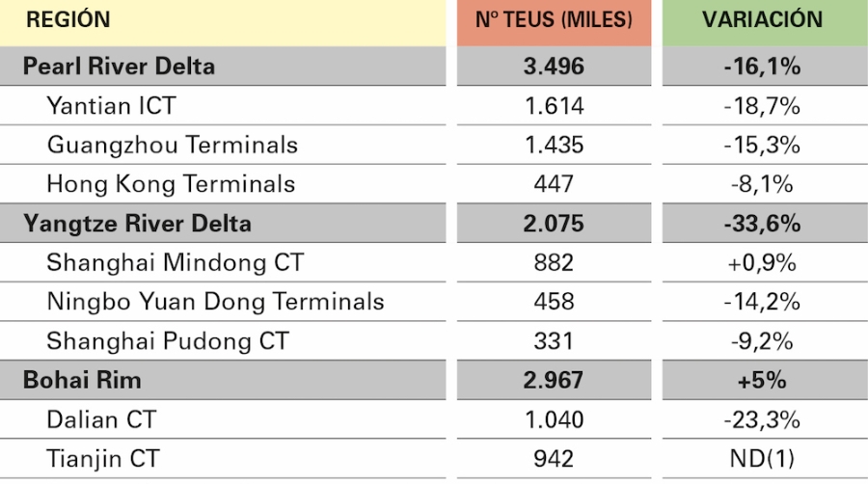Select the -33,6% variation cell
868x484 pixels.
coord(762,224)
